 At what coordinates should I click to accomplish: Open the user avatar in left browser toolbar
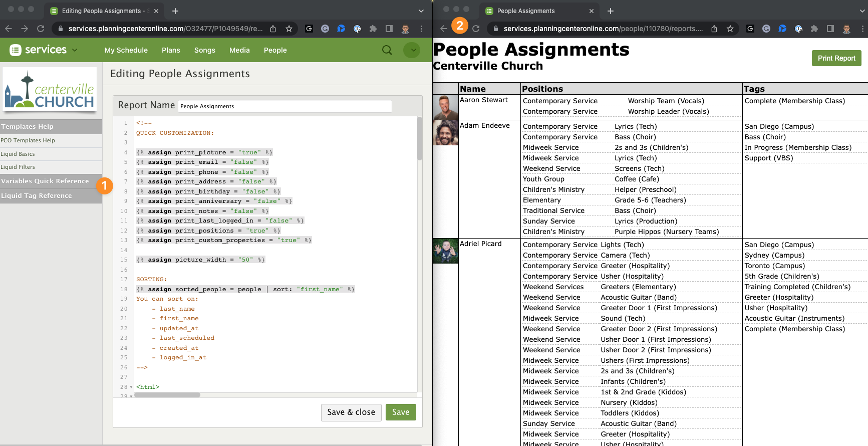click(x=405, y=29)
